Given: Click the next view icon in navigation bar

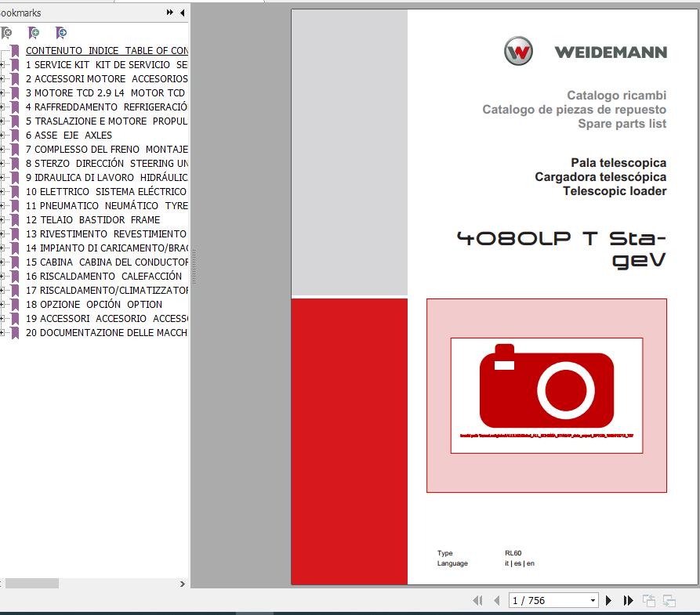Looking at the screenshot, I should [x=669, y=601].
